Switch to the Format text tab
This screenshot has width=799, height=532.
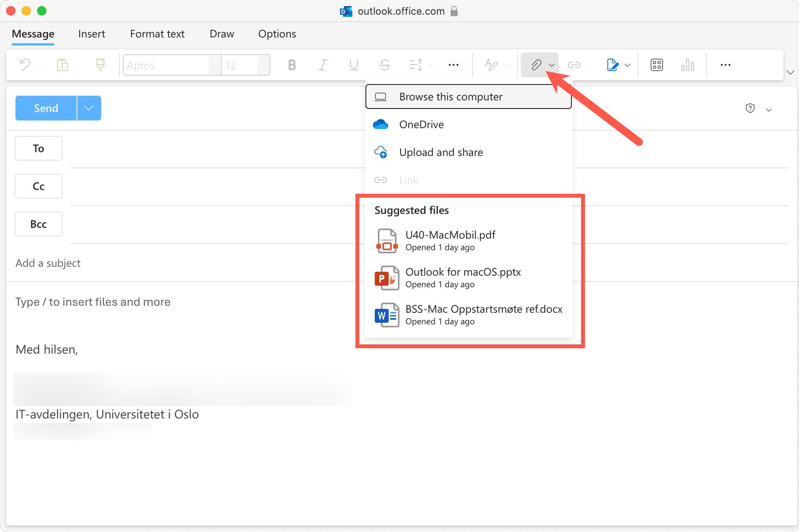click(x=157, y=34)
